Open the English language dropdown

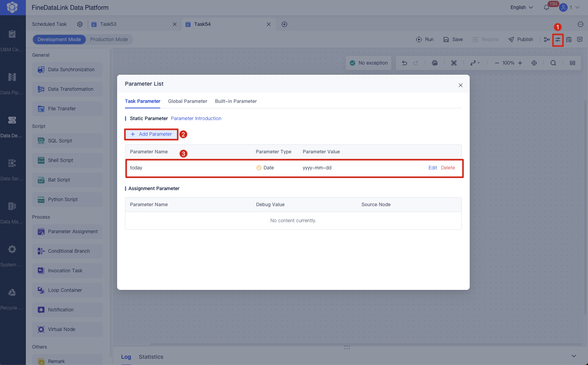[x=522, y=7]
